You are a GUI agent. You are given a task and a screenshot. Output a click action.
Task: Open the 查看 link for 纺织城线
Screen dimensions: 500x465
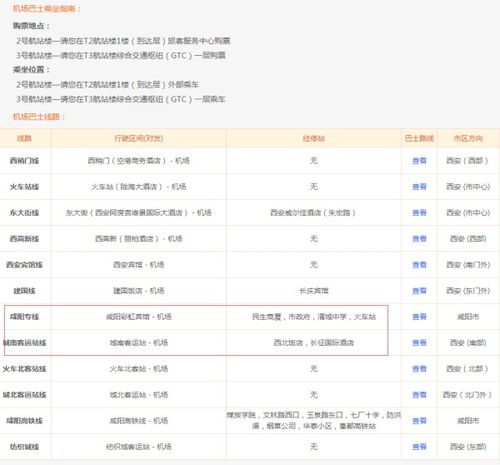click(x=419, y=447)
